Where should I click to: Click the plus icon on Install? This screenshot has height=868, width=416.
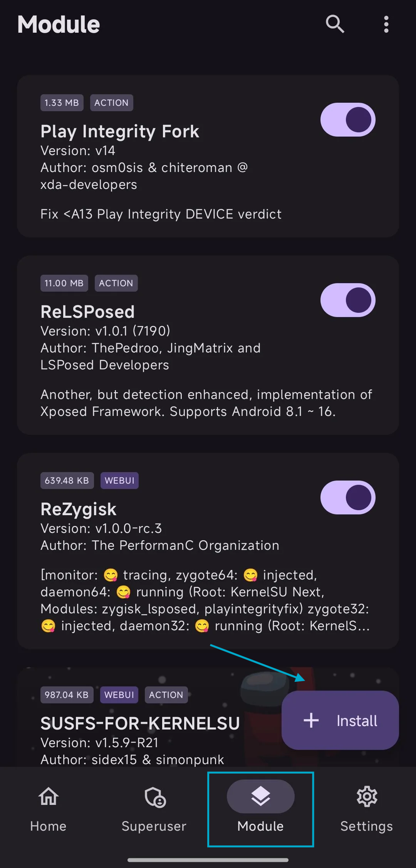point(311,720)
